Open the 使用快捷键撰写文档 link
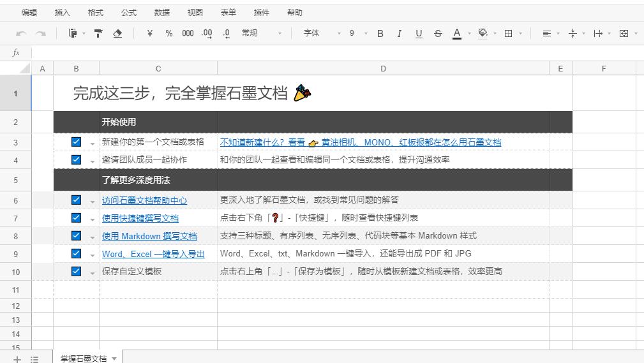This screenshot has width=644, height=363. (140, 218)
